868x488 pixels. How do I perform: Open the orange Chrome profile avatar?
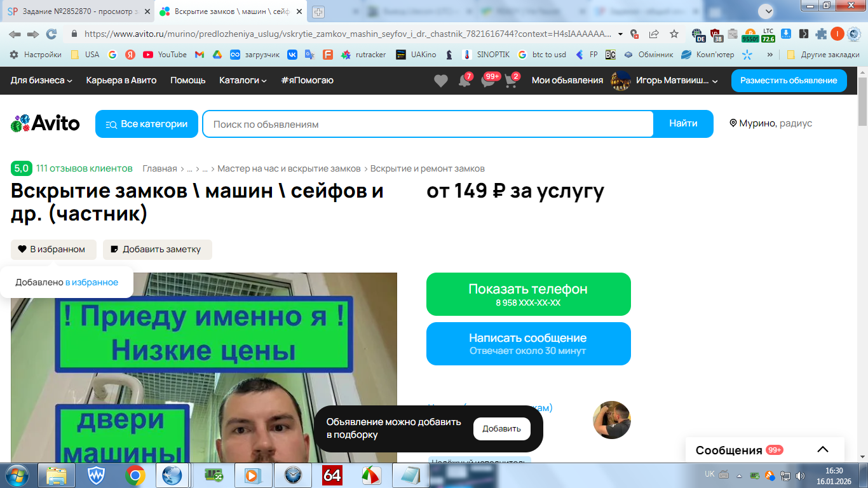pos(837,34)
